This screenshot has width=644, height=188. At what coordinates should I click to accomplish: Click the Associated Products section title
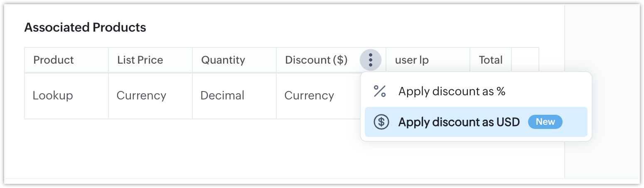(85, 28)
